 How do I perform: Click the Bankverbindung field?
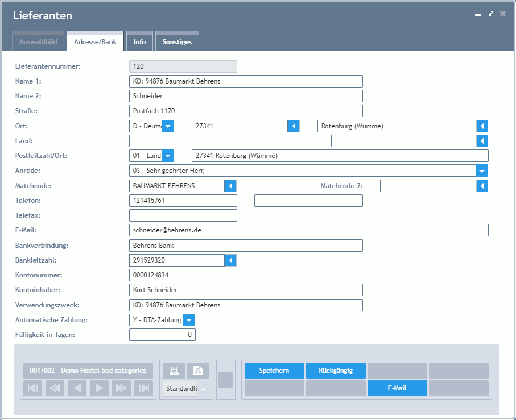[x=246, y=246]
